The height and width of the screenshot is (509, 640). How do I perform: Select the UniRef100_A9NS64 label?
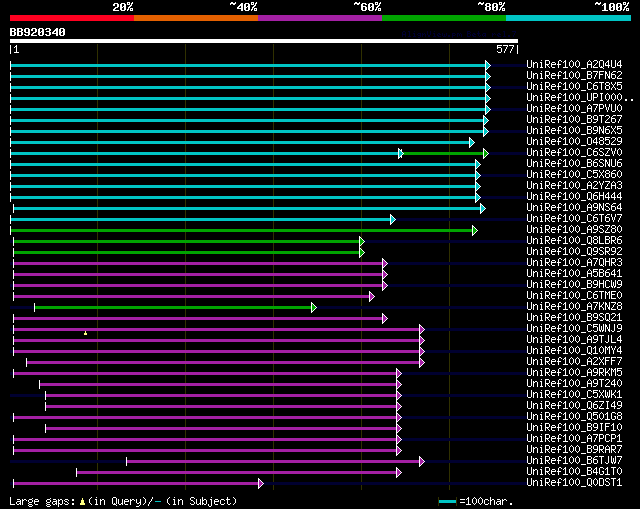click(574, 208)
